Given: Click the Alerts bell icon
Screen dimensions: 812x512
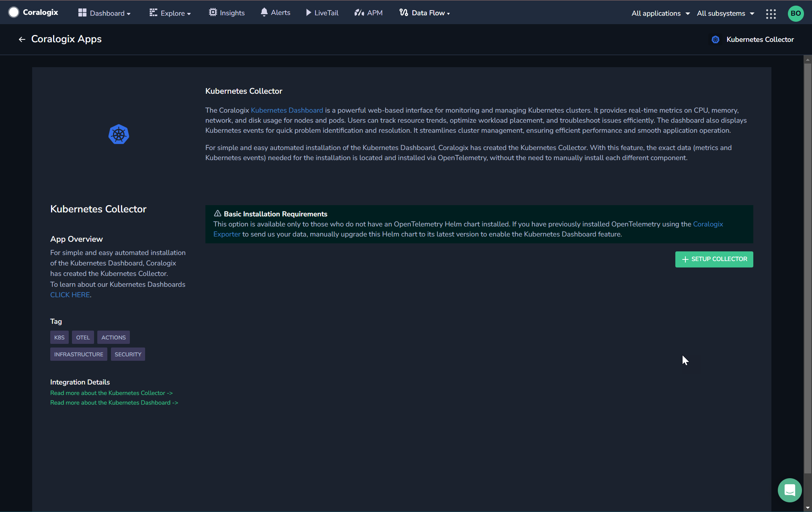Looking at the screenshot, I should [264, 12].
